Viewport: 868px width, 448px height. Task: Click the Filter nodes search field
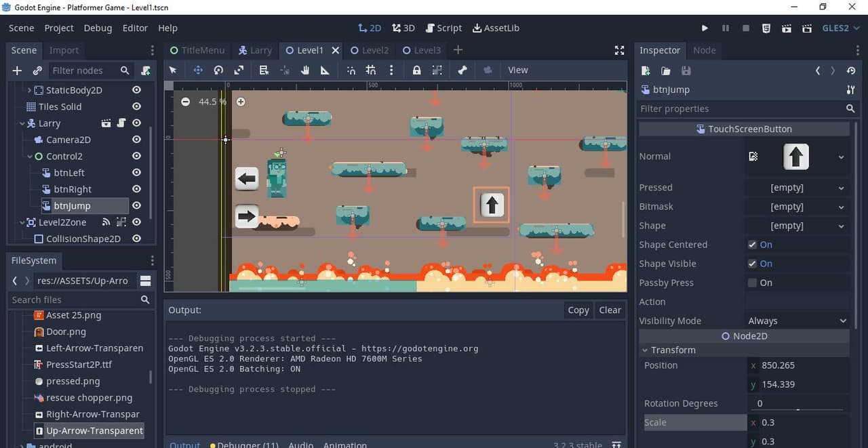point(91,70)
